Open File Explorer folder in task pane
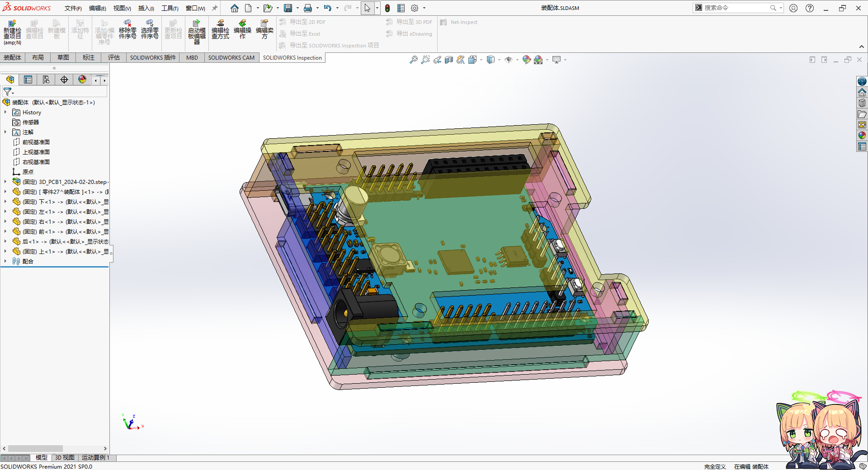This screenshot has height=470, width=868. [862, 114]
